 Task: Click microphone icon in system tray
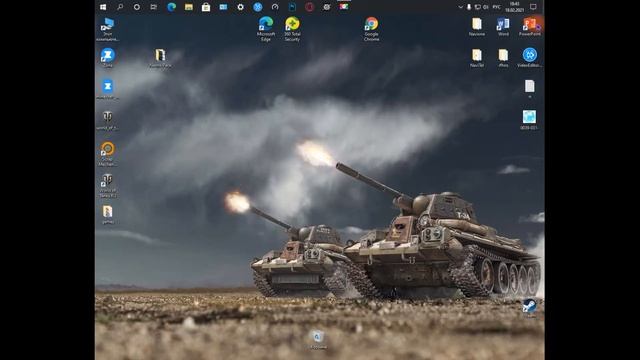469,7
